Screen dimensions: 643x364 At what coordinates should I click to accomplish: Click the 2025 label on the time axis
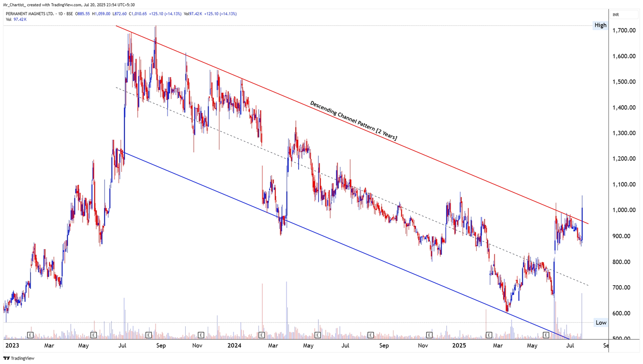460,346
